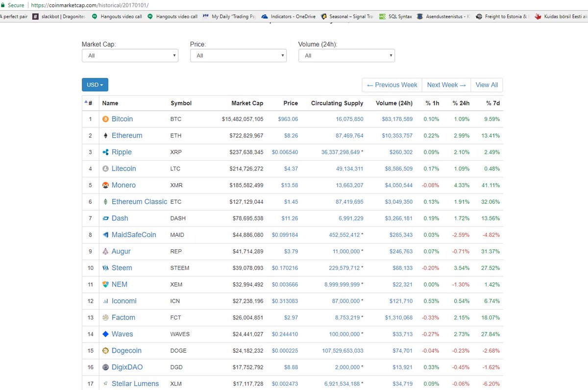Screen dimensions: 588x390
Task: Click the Dogecoin logo icon
Action: tap(105, 351)
